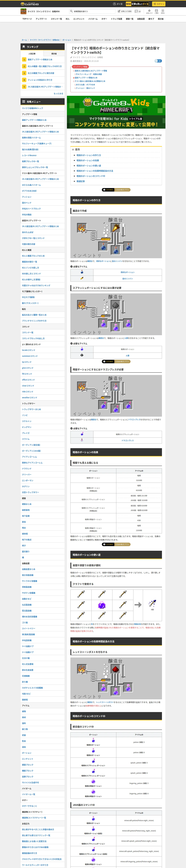
Task: Open 自動装置まとめ in sidebar
Action: point(29,569)
